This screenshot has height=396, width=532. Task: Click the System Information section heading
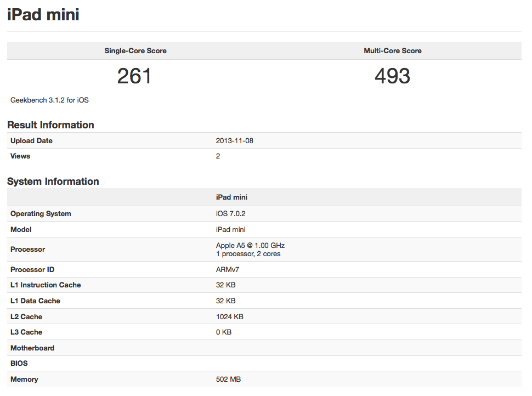(x=53, y=181)
